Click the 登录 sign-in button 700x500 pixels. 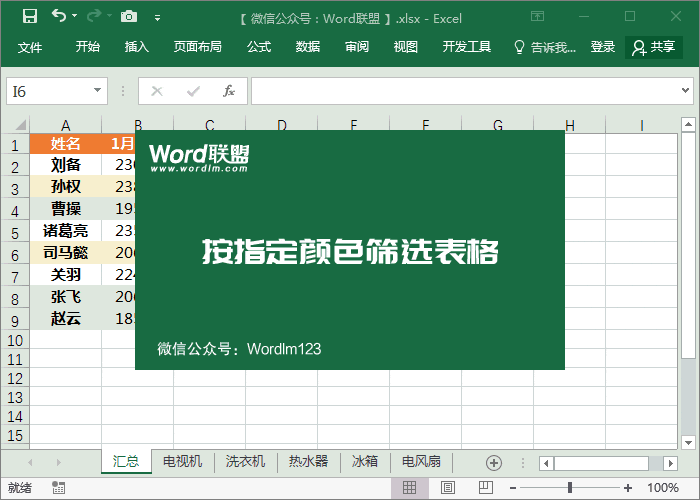click(x=603, y=47)
